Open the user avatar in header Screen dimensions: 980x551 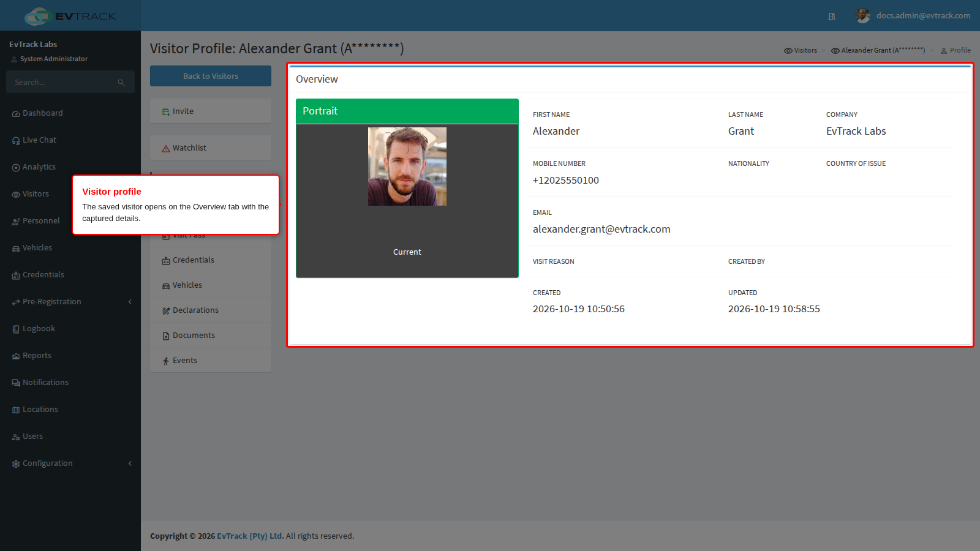pyautogui.click(x=863, y=16)
